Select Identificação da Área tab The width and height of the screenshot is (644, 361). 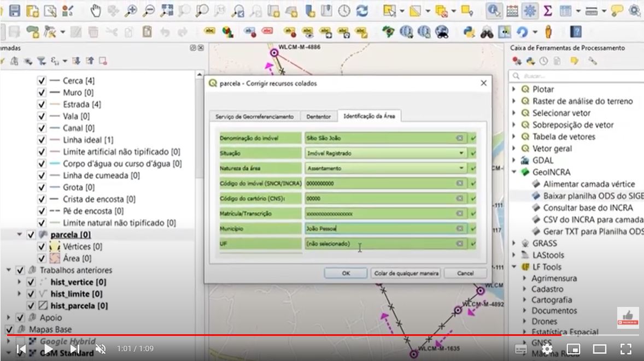(369, 116)
